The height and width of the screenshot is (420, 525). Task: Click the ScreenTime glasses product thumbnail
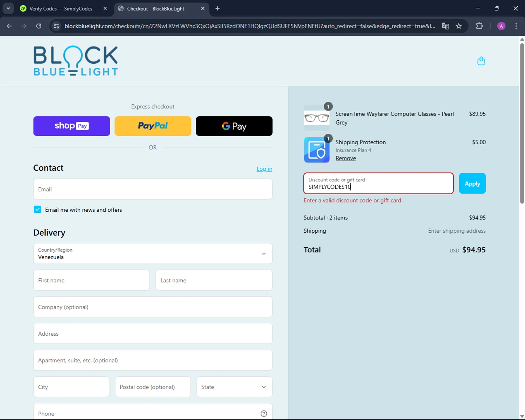tap(317, 118)
